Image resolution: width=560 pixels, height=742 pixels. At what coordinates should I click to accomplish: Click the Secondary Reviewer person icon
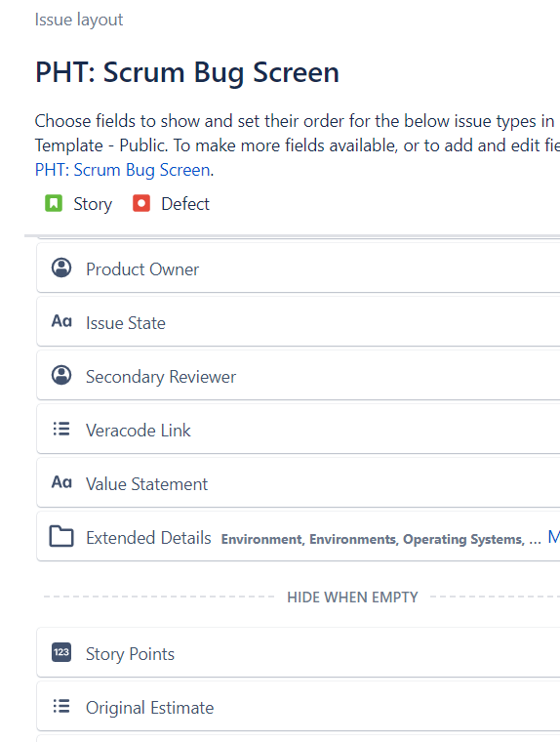(61, 375)
